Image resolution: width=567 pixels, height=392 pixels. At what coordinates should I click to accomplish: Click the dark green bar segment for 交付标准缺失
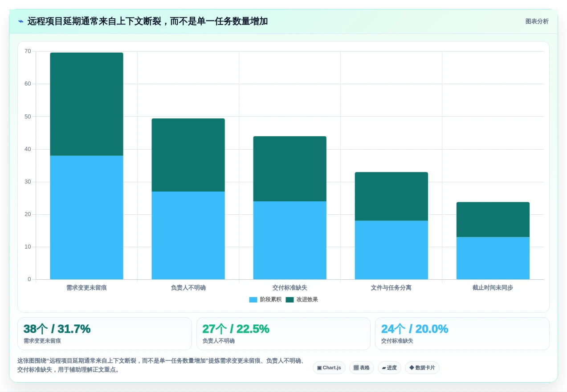[x=290, y=169]
